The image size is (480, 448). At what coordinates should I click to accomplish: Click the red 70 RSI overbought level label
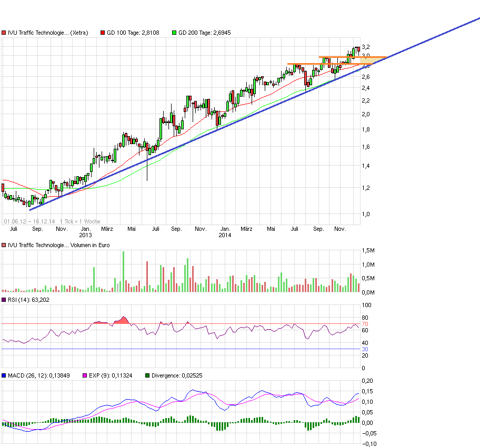coord(365,324)
